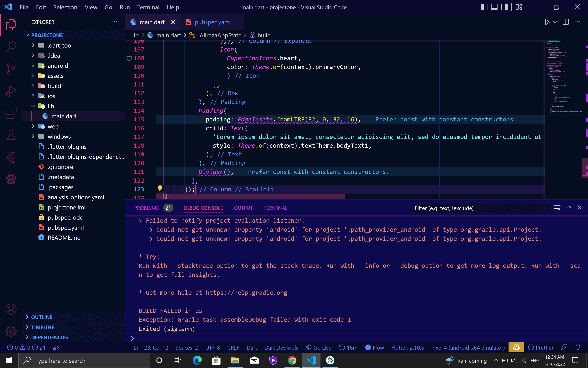Open README.md file in explorer

point(73,238)
